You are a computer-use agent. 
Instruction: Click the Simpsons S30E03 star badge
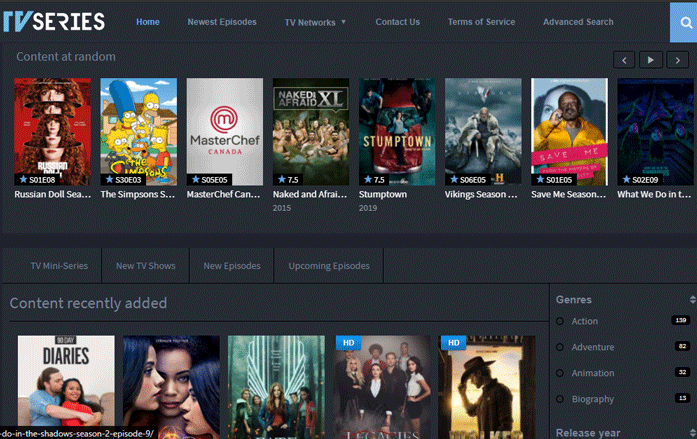click(123, 180)
